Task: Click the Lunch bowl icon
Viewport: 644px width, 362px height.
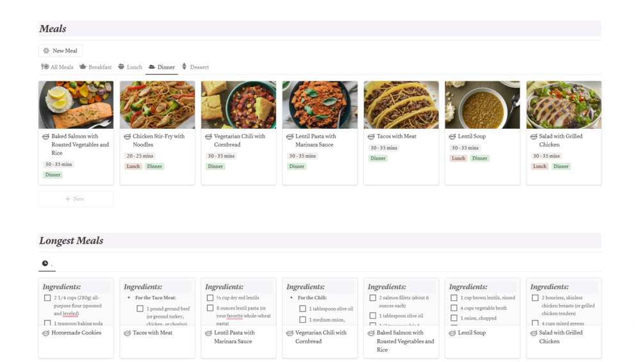Action: point(121,67)
